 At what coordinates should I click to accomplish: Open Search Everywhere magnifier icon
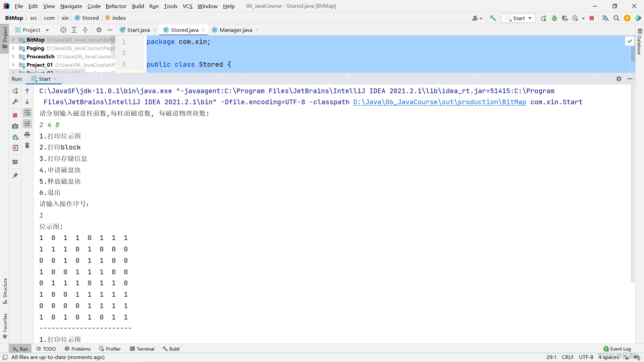point(616,18)
